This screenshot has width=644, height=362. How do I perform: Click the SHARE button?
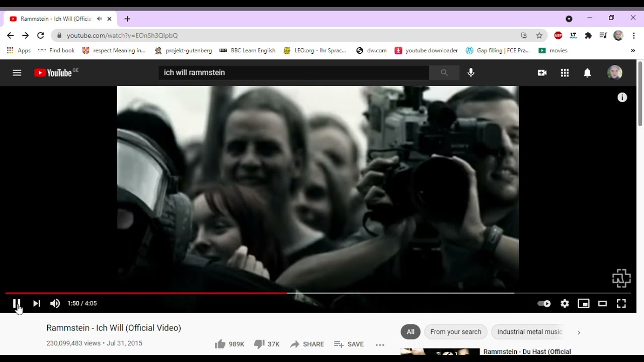[307, 344]
